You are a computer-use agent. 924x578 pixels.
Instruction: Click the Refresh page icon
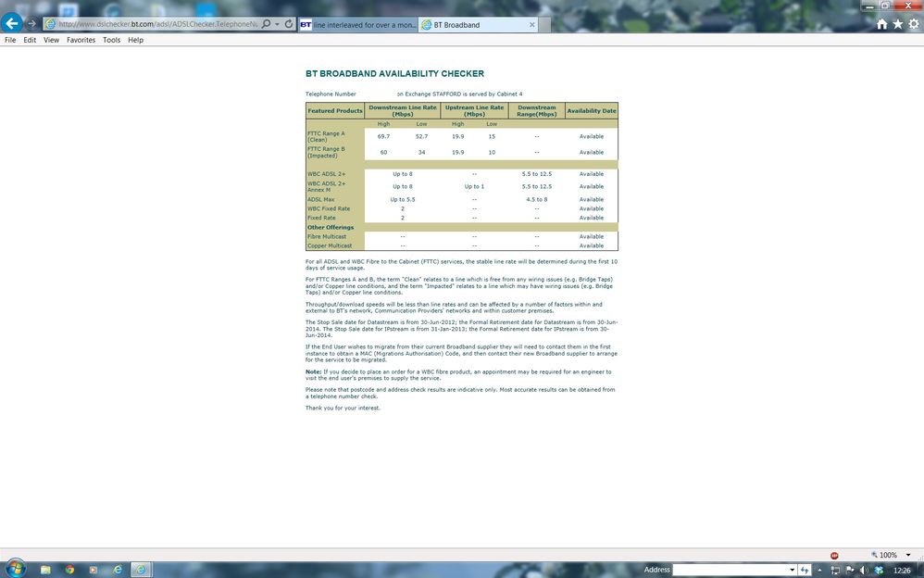[289, 24]
